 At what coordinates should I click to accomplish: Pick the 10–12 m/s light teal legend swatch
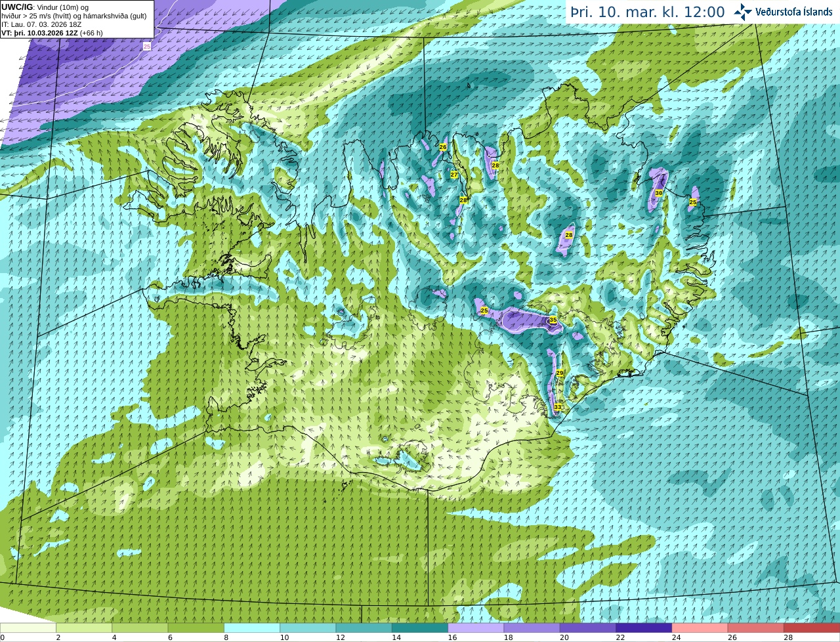coord(308,628)
